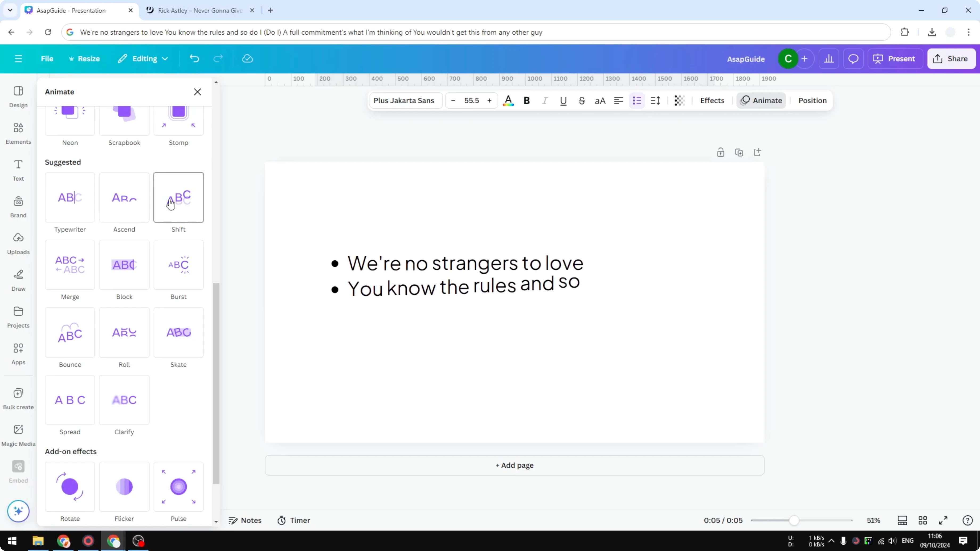Undo the last action
Image resolution: width=980 pixels, height=551 pixels.
click(x=194, y=59)
